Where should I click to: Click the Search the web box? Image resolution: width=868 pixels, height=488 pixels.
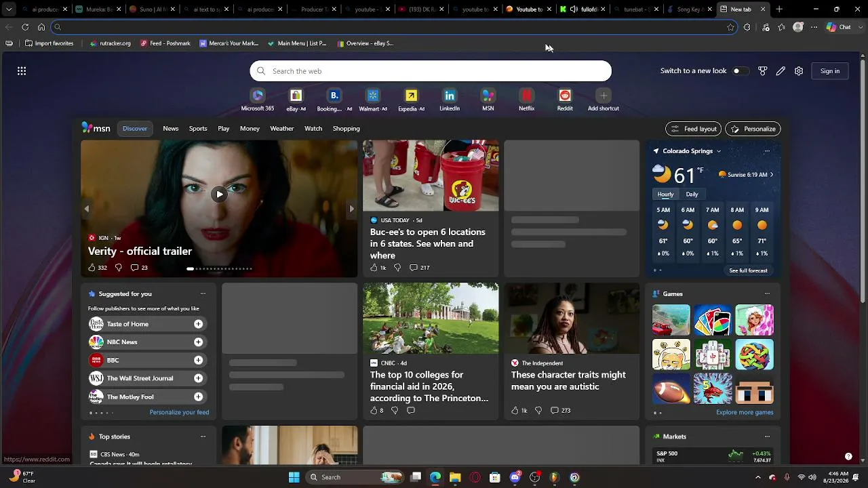pos(431,71)
